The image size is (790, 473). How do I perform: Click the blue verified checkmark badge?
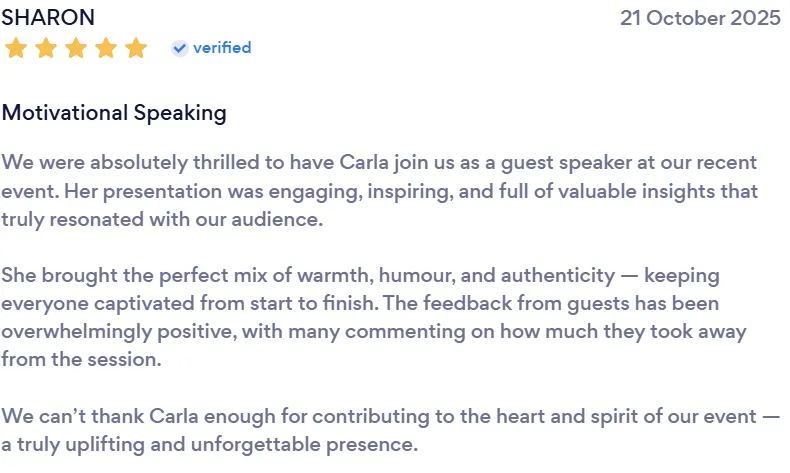(179, 48)
